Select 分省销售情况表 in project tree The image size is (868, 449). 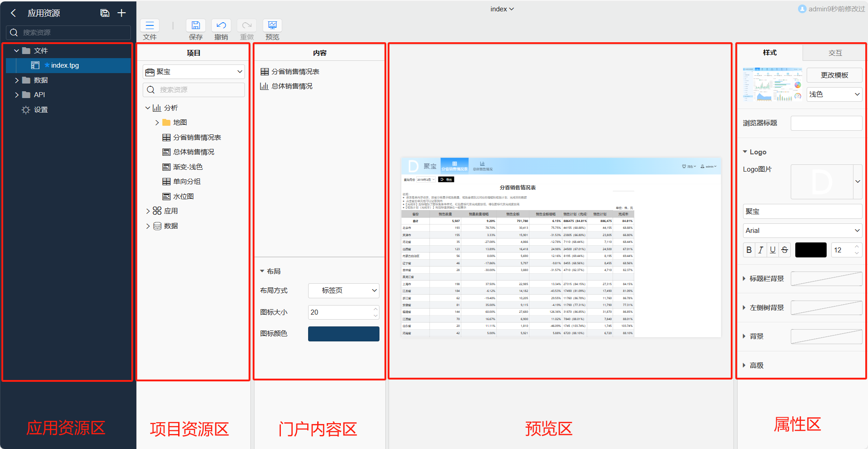click(x=192, y=138)
